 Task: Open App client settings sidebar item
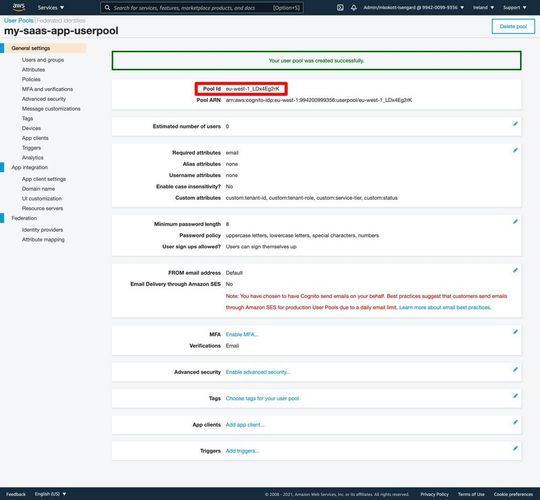44,179
